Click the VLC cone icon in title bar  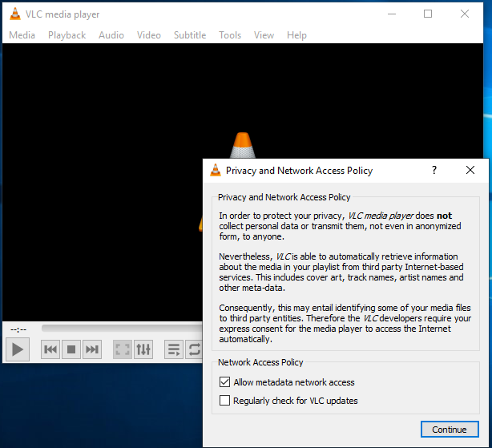click(x=15, y=14)
